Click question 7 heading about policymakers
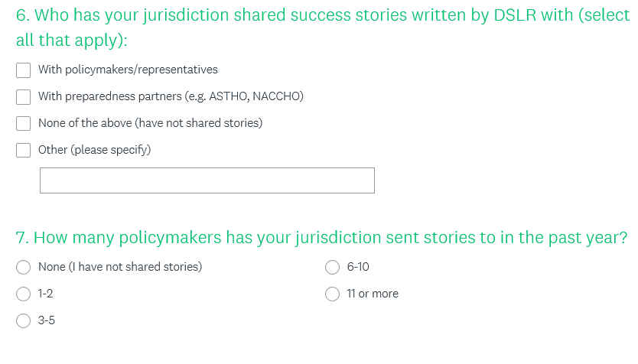638x364 pixels. tap(321, 238)
